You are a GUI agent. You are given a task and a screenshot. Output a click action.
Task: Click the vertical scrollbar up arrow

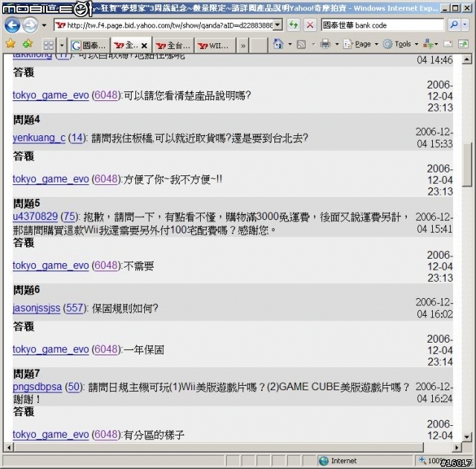point(466,59)
